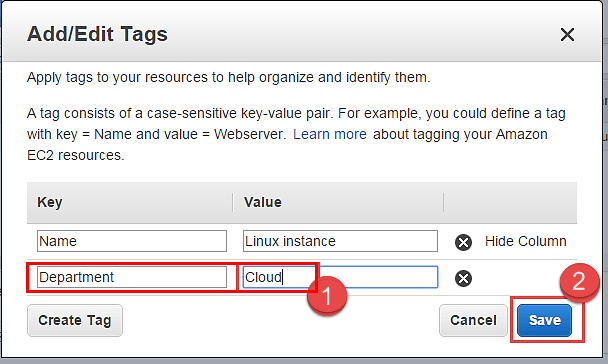
Task: Click the Value column header
Action: 263,202
